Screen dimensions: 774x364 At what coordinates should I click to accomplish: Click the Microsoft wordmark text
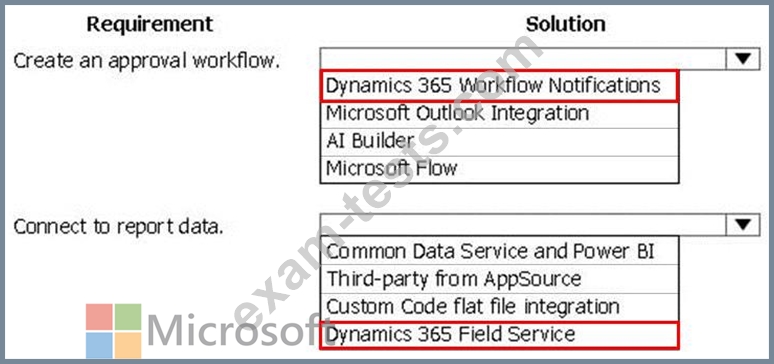click(x=234, y=331)
